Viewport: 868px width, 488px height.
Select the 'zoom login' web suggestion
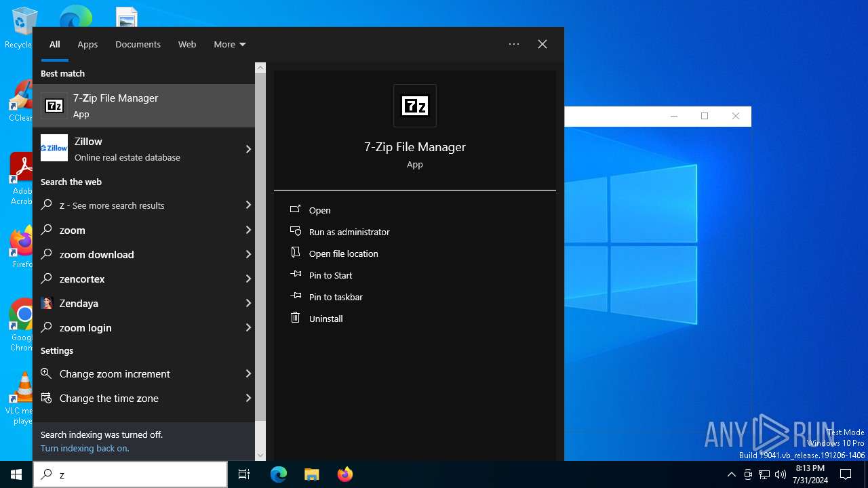click(144, 327)
